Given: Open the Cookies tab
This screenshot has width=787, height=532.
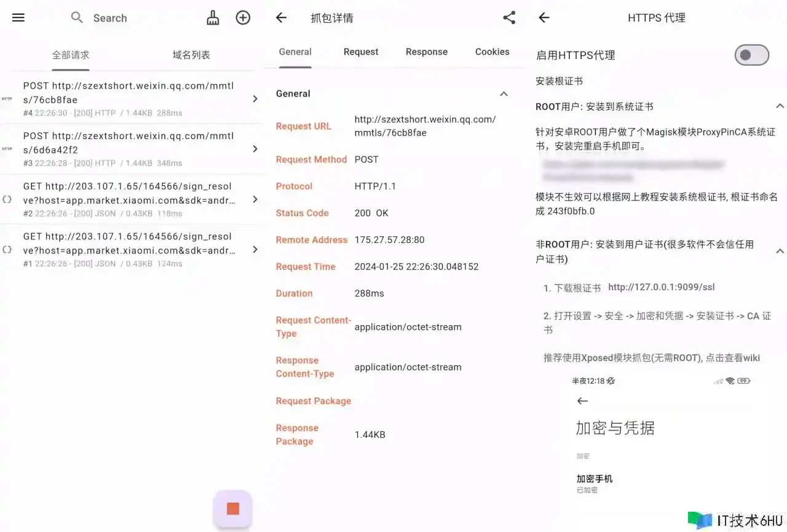Looking at the screenshot, I should pyautogui.click(x=492, y=52).
